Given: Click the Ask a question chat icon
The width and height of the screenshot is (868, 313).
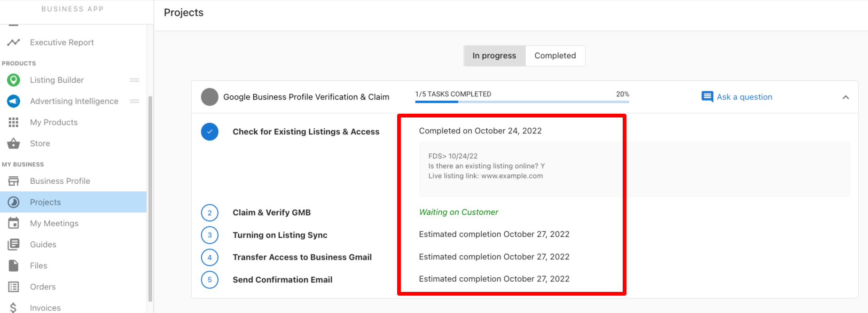Looking at the screenshot, I should tap(707, 97).
